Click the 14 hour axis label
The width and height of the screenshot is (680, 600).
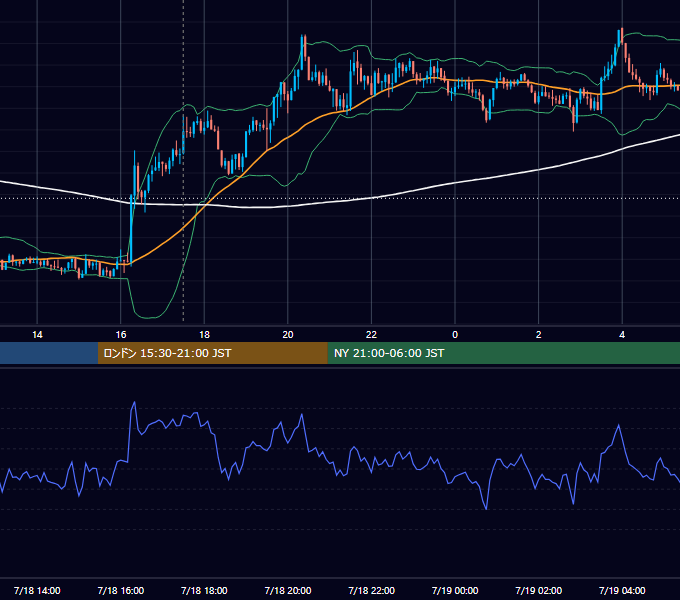tap(37, 335)
